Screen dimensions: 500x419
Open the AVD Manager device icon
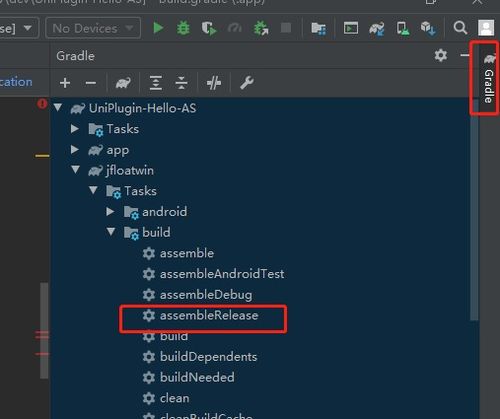click(403, 29)
